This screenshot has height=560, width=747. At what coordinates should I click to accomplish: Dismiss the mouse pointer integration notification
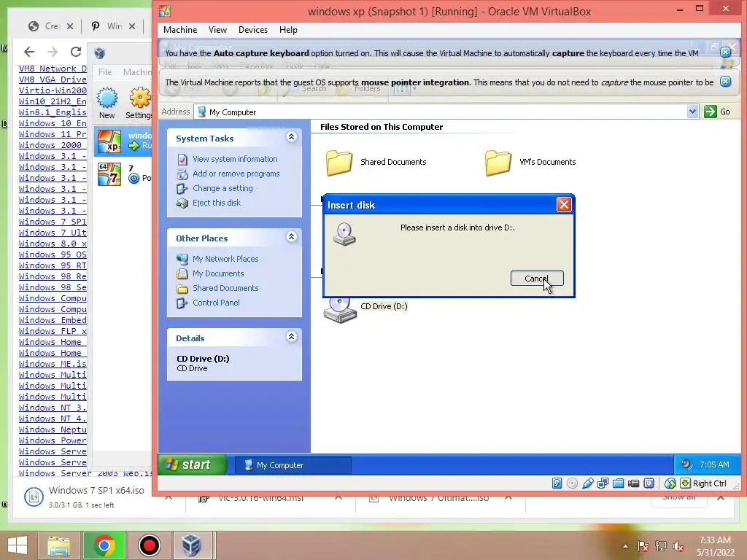point(725,82)
